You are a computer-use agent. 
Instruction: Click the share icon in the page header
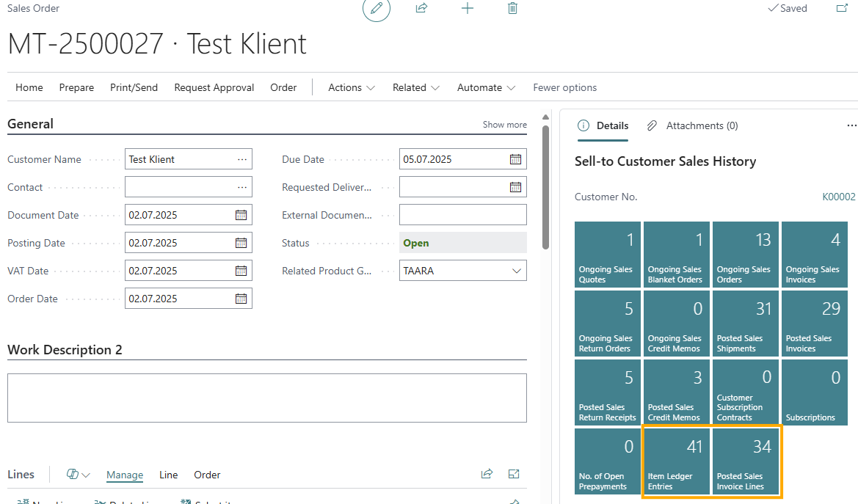coord(421,8)
